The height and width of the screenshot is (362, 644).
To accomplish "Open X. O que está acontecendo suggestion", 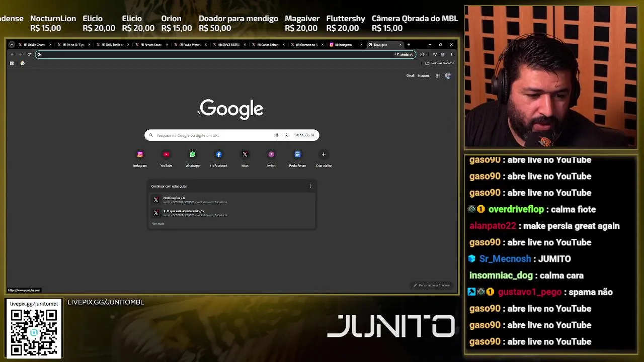I will click(x=231, y=213).
